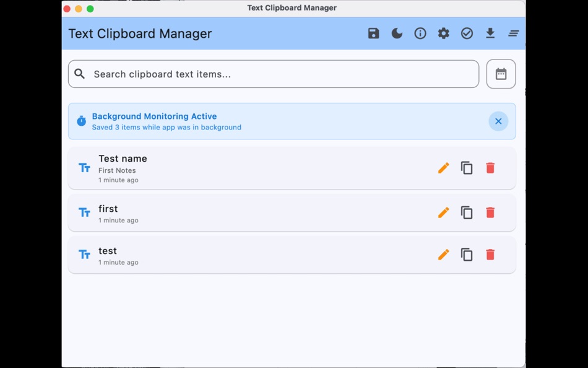Open app information with the info icon
The height and width of the screenshot is (368, 588).
420,33
